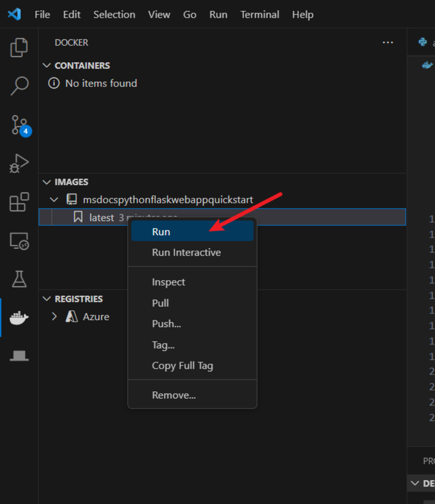Click the repository icon next to msdocspythonflaskwebappquickstart
435x504 pixels.
tap(72, 199)
